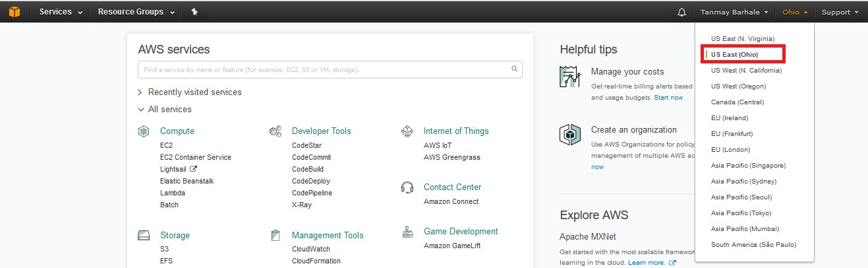The width and height of the screenshot is (868, 268).
Task: Select EU (Ireland) region
Action: [730, 117]
